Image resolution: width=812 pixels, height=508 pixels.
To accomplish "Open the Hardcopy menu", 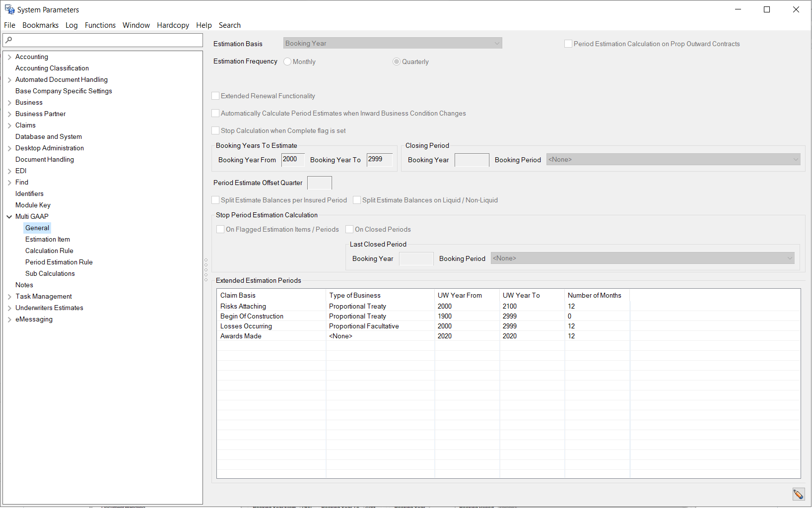I will click(173, 25).
